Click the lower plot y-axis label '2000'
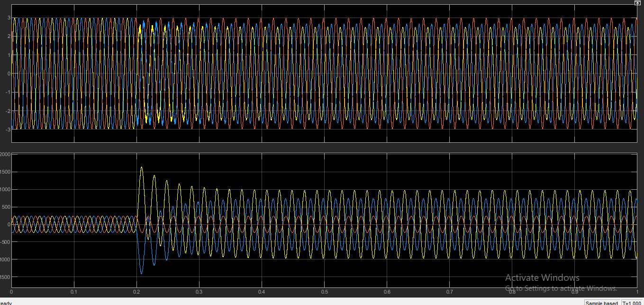The height and width of the screenshot is (305, 644). (x=5, y=155)
